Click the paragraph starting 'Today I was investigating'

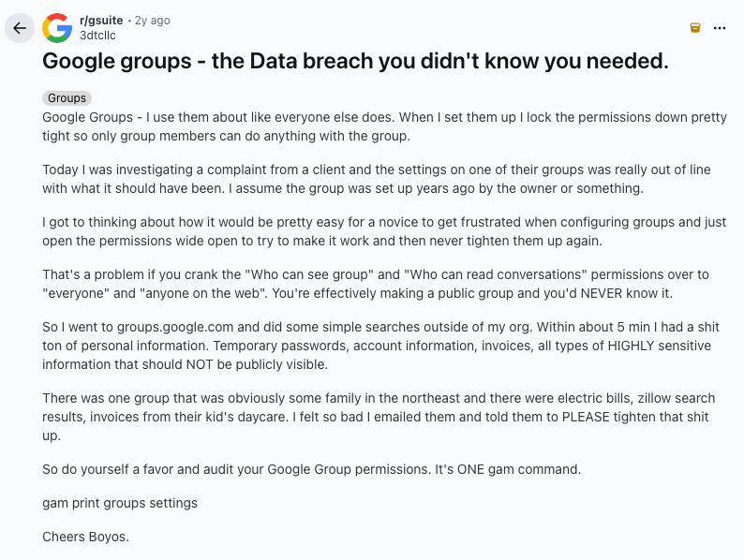377,179
